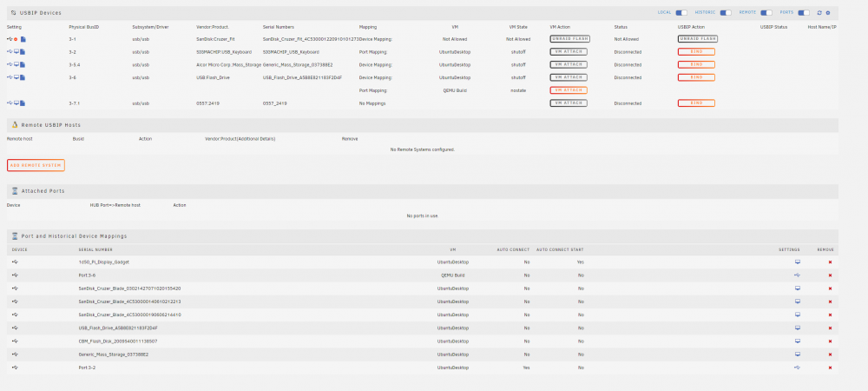Click the refresh icon in the USBIP Devices header
This screenshot has width=868, height=391.
coord(819,13)
